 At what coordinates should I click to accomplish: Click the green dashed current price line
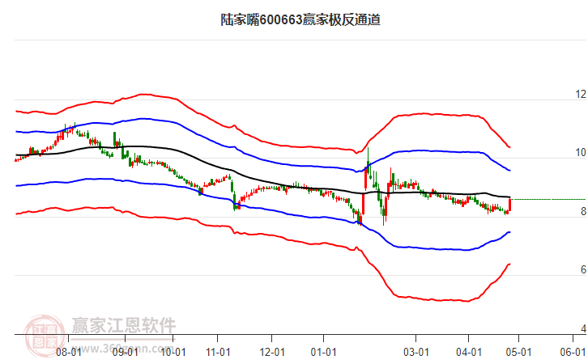coord(548,200)
